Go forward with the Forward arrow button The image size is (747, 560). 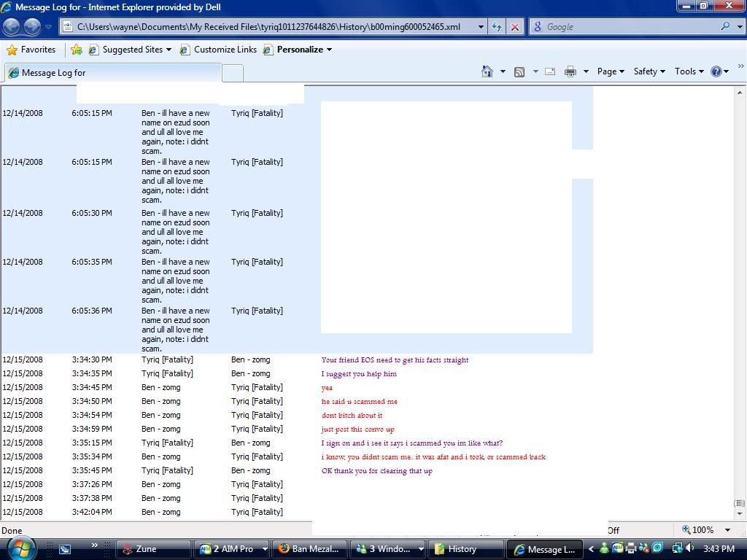point(32,27)
